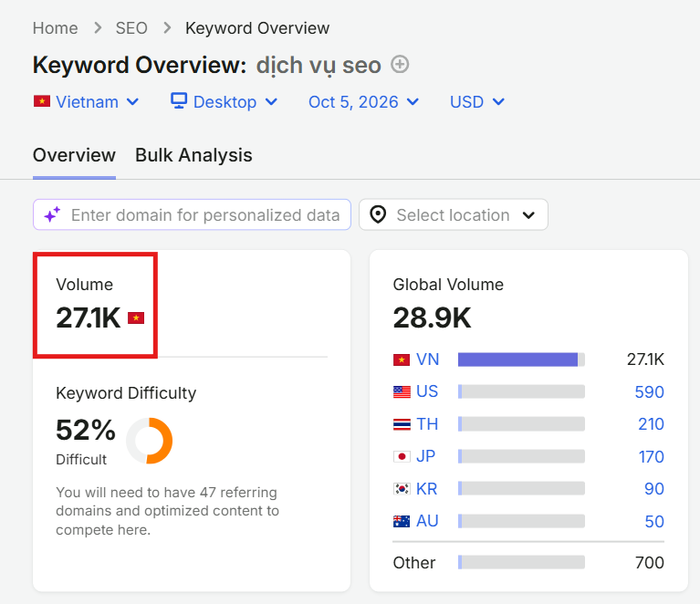Viewport: 700px width, 604px height.
Task: Go to SEO in the breadcrumb
Action: [x=131, y=28]
